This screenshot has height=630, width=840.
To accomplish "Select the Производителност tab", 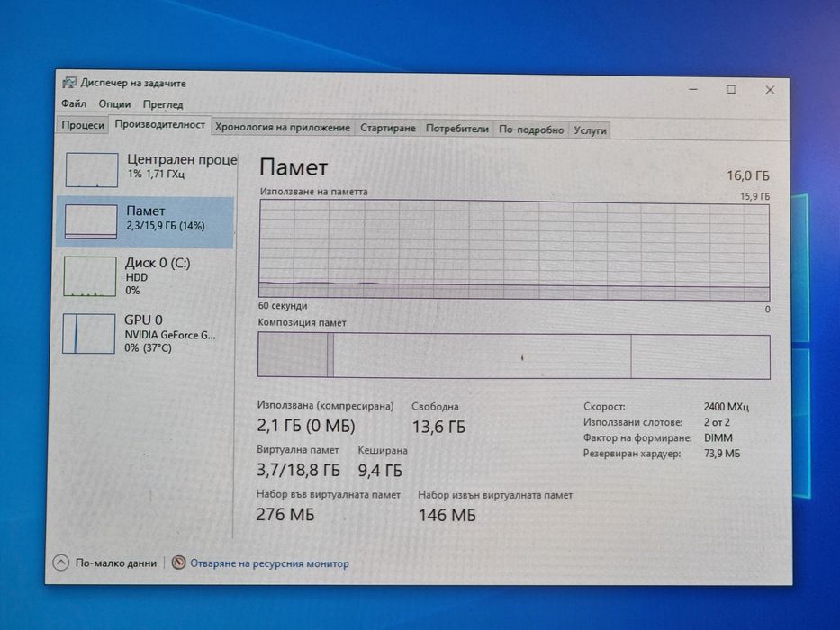I will click(x=159, y=124).
